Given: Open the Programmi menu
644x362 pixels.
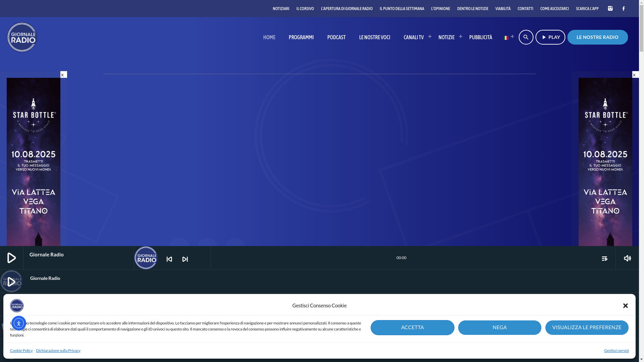Looking at the screenshot, I should [301, 37].
